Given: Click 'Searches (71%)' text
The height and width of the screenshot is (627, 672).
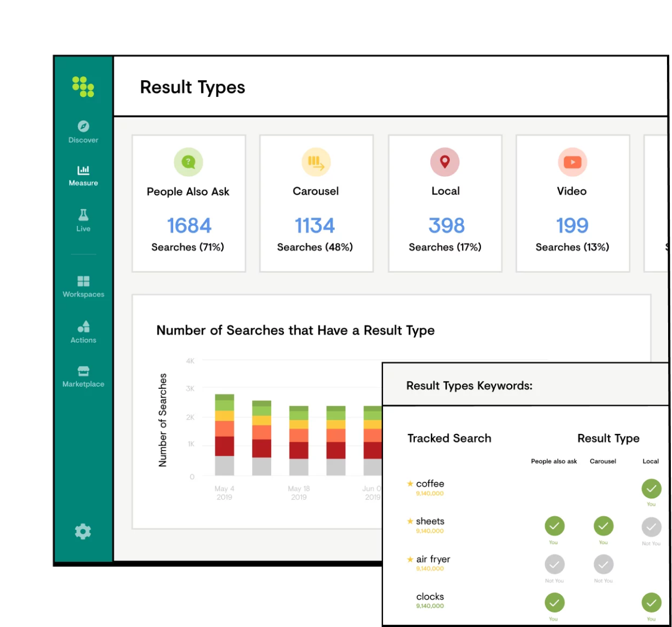Looking at the screenshot, I should click(x=188, y=247).
